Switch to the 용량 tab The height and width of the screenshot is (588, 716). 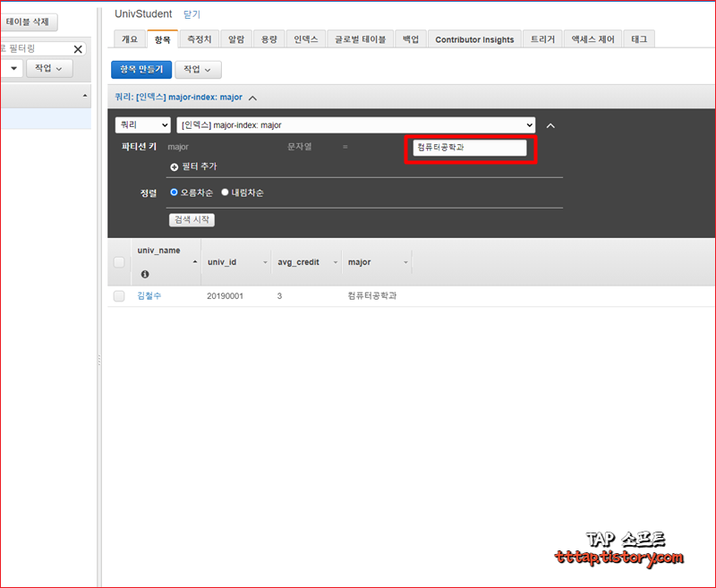269,39
